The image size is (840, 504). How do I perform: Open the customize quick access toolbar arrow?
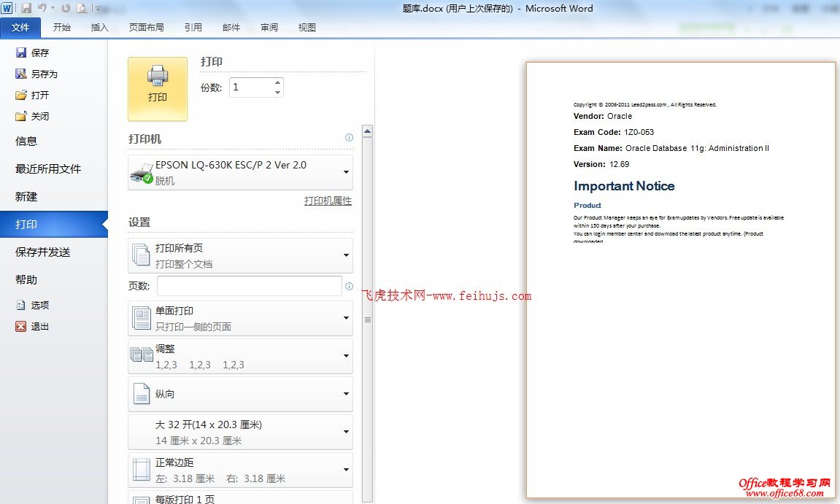98,9
